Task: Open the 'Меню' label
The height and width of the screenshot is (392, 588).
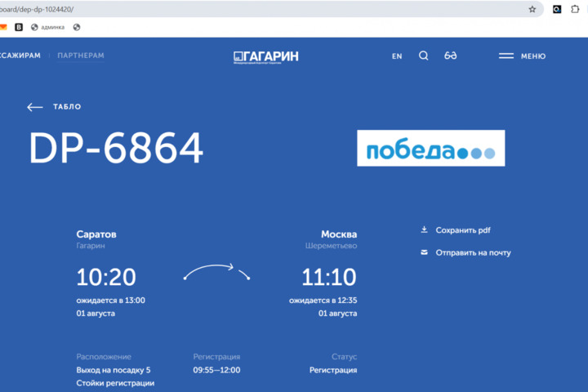Action: (x=532, y=56)
